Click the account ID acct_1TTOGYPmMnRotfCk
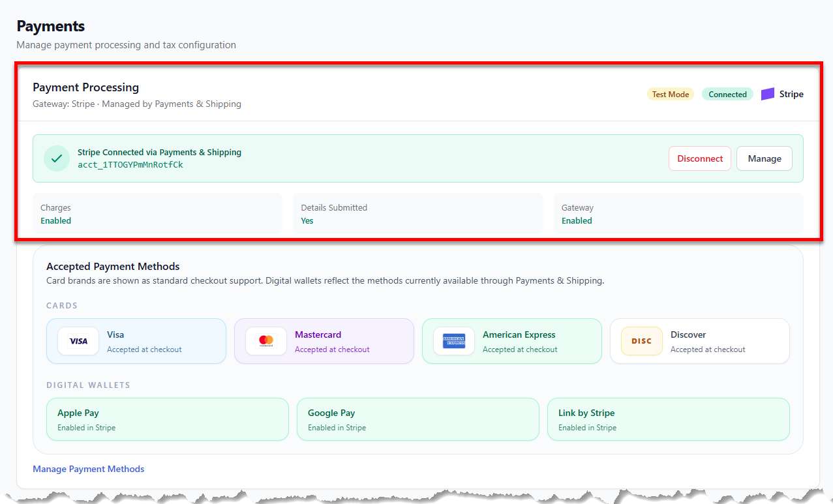The height and width of the screenshot is (504, 833). [x=130, y=165]
